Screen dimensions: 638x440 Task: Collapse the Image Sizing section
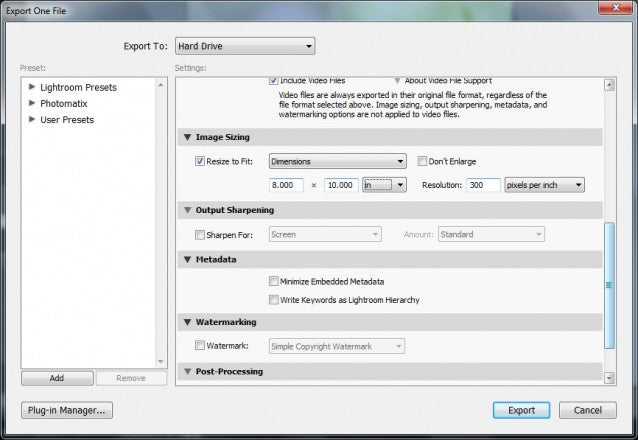click(187, 137)
